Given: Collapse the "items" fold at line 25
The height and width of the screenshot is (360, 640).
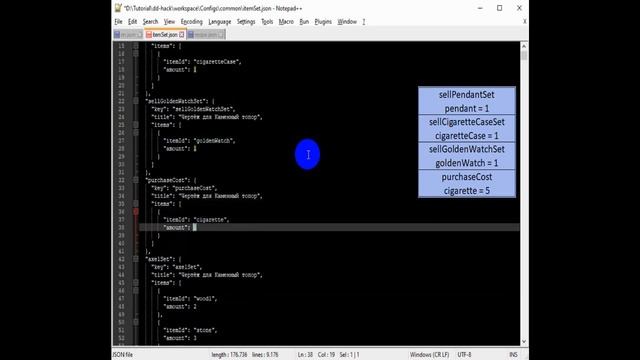Looking at the screenshot, I should pos(136,125).
